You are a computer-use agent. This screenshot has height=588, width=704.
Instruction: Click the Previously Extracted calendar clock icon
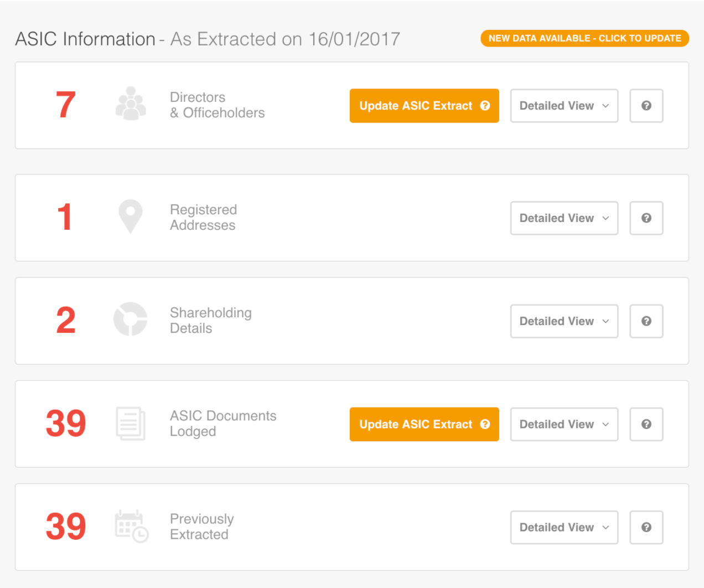tap(132, 527)
